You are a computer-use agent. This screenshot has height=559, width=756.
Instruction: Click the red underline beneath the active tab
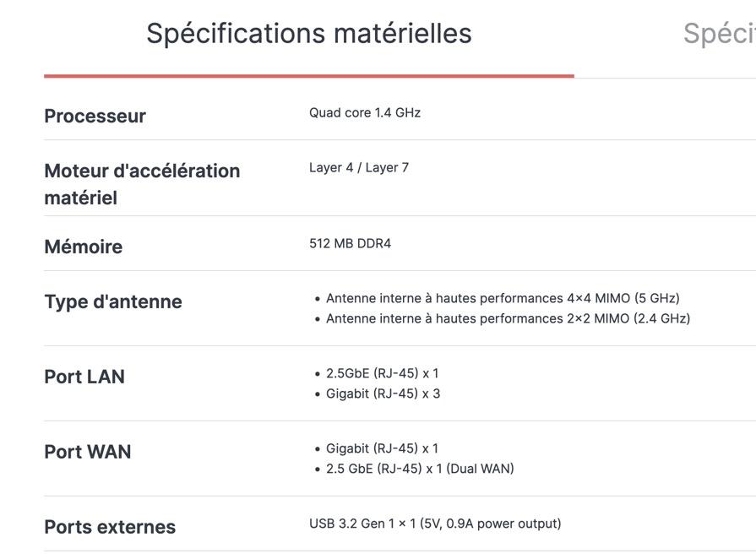(308, 76)
